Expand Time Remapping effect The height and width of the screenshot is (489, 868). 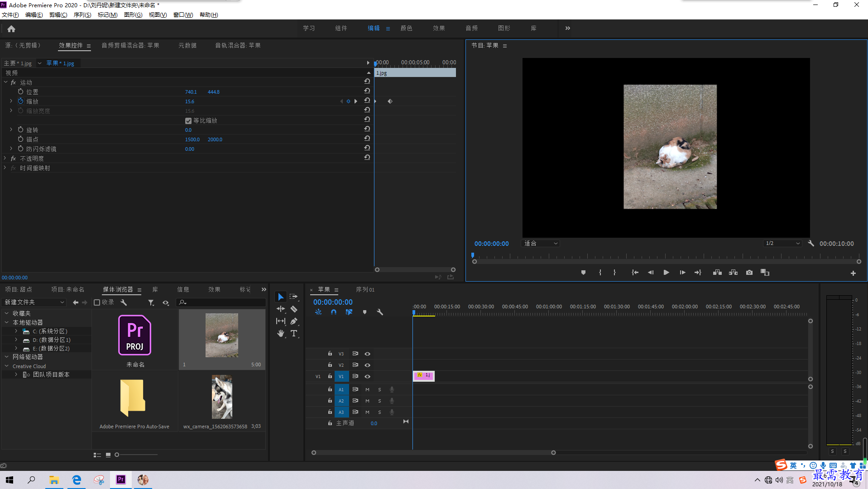pos(5,168)
